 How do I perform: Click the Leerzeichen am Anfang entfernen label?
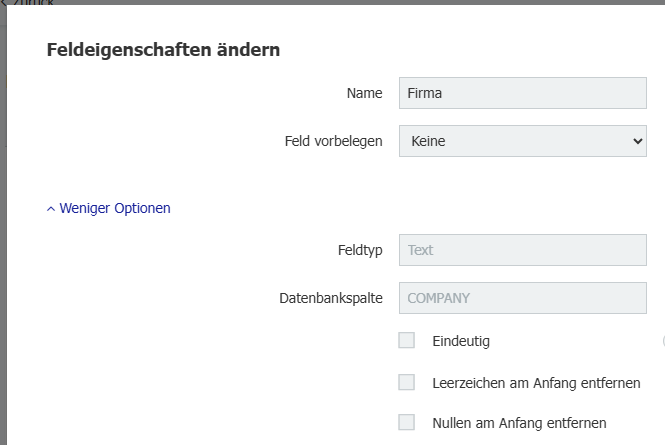536,382
